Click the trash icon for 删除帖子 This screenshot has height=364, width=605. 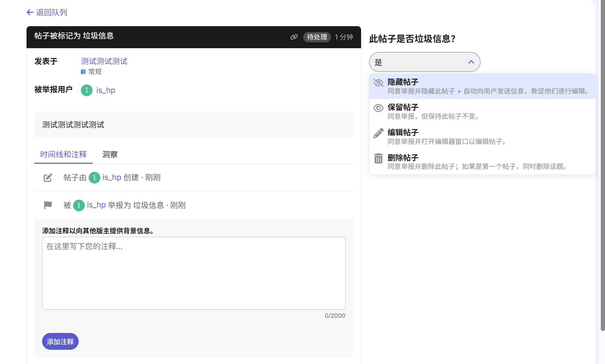pos(378,159)
